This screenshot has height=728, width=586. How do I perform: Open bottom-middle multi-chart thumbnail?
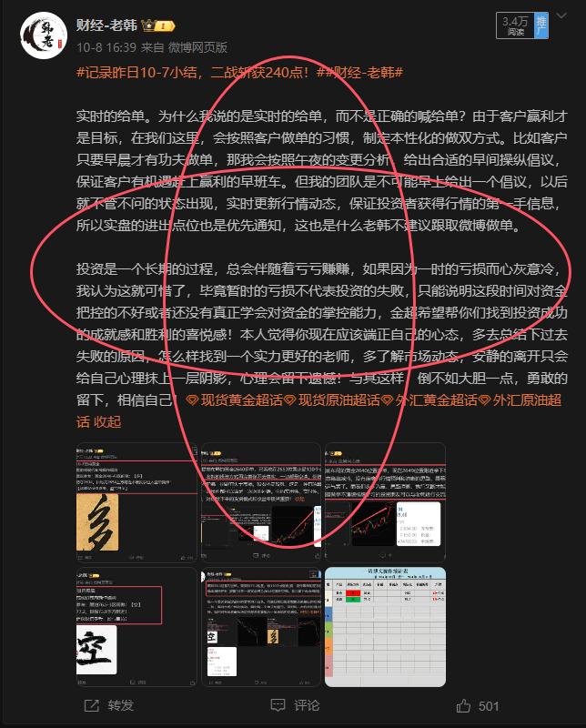click(261, 627)
